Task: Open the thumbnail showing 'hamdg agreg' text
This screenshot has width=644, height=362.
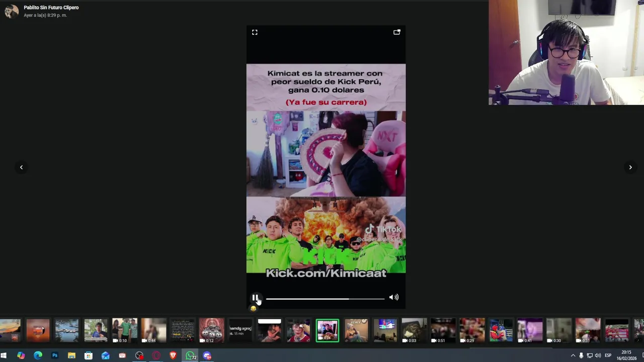Action: click(240, 330)
